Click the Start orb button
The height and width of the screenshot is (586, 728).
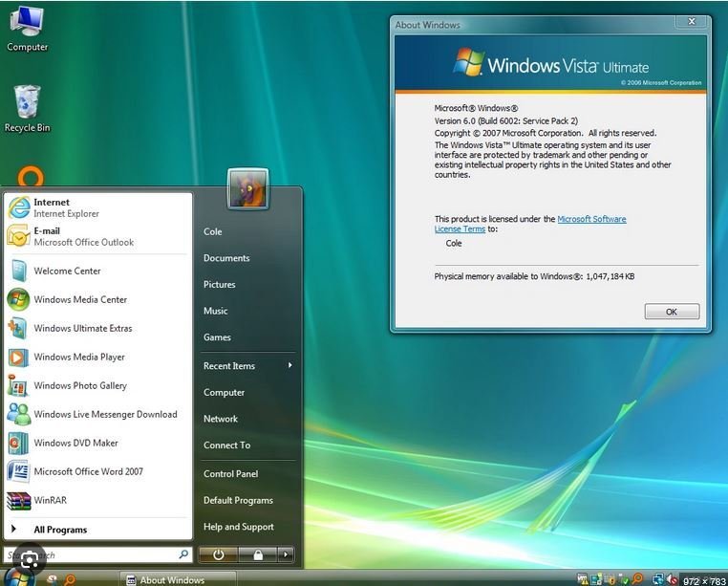point(17,577)
